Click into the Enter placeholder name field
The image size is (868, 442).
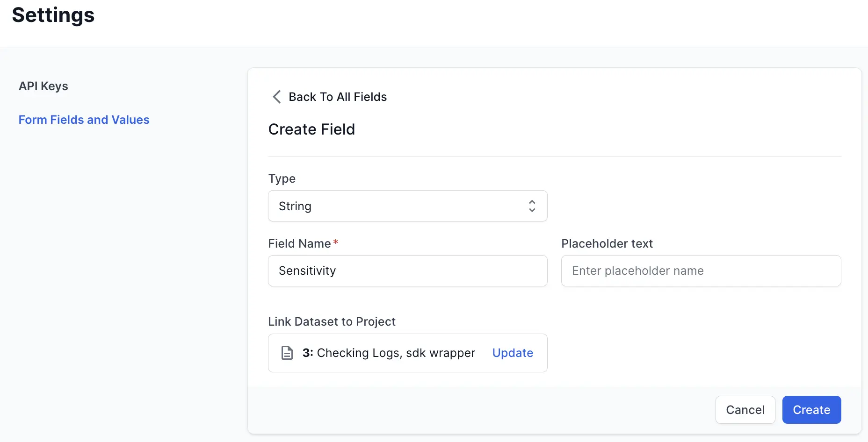coord(701,271)
